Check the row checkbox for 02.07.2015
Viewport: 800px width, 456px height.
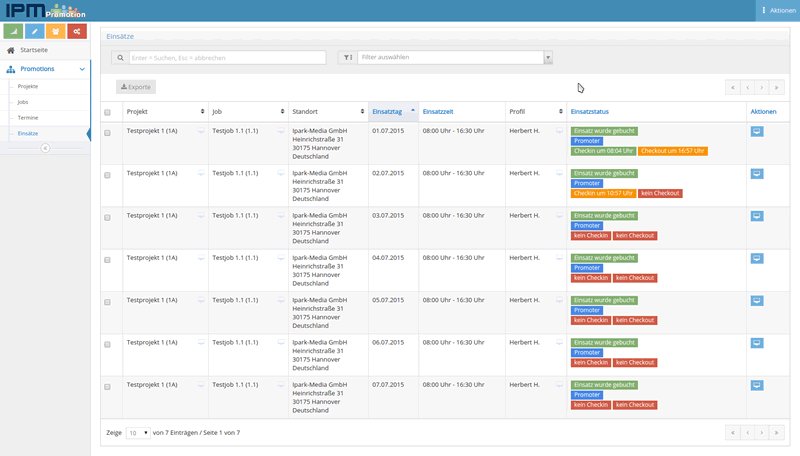(108, 175)
